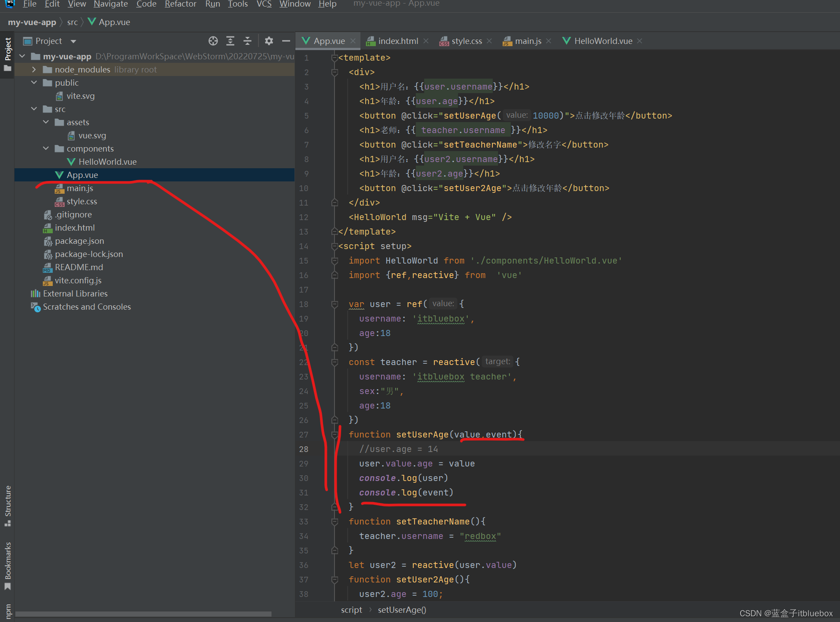Click the Project panel horizontal scrollbar
The width and height of the screenshot is (840, 622).
coord(143,614)
